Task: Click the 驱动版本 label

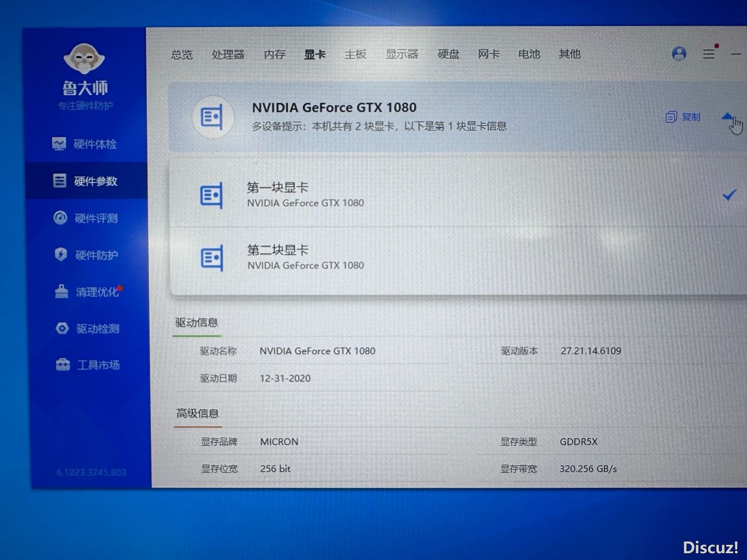Action: pyautogui.click(x=519, y=351)
